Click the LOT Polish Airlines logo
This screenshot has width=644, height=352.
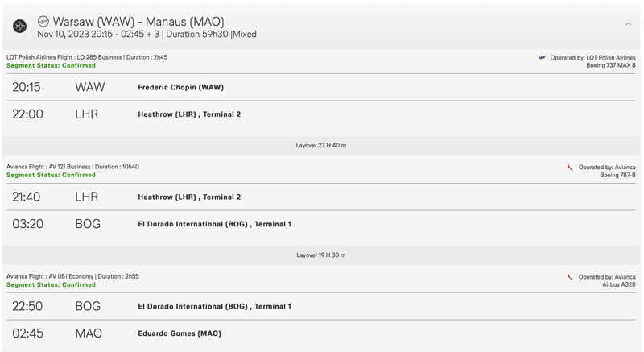point(542,58)
